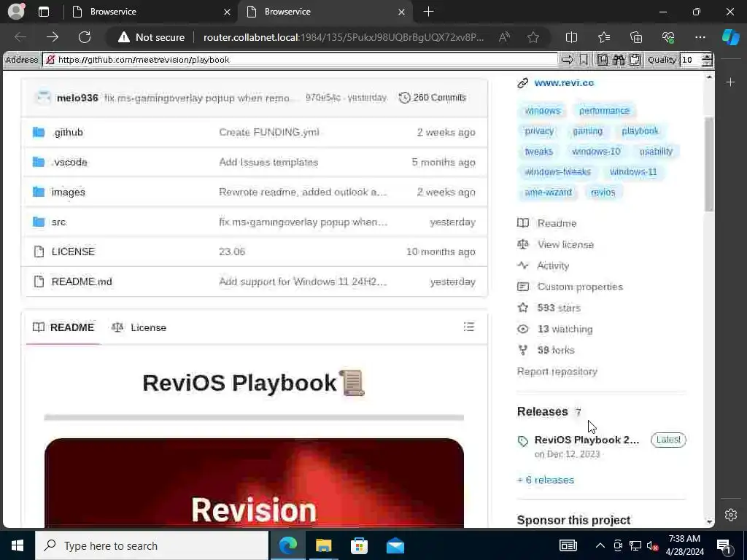
Task: Click the Edge profile avatar
Action: click(16, 12)
